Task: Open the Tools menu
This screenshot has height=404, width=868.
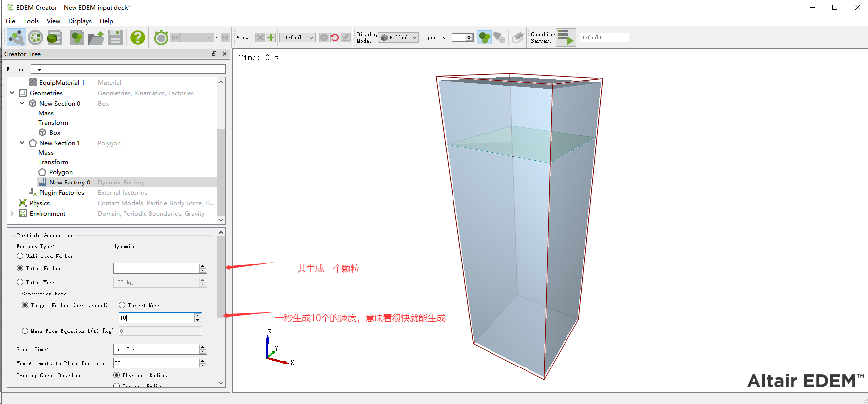Action: pyautogui.click(x=31, y=21)
